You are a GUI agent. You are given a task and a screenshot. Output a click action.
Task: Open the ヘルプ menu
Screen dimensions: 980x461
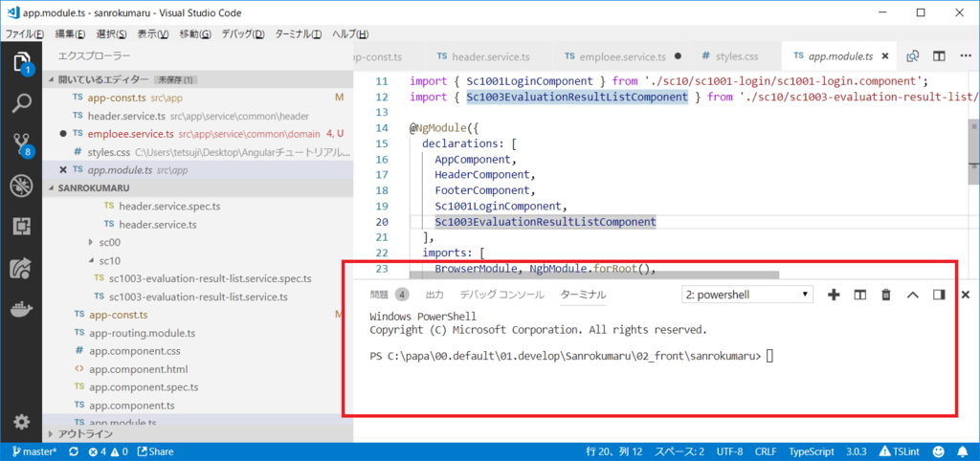[350, 34]
